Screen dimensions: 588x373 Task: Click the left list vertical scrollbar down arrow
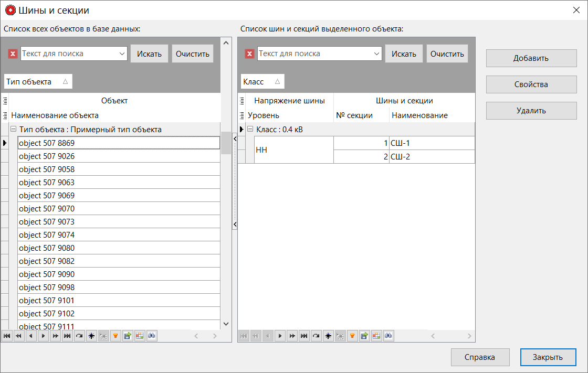click(226, 324)
